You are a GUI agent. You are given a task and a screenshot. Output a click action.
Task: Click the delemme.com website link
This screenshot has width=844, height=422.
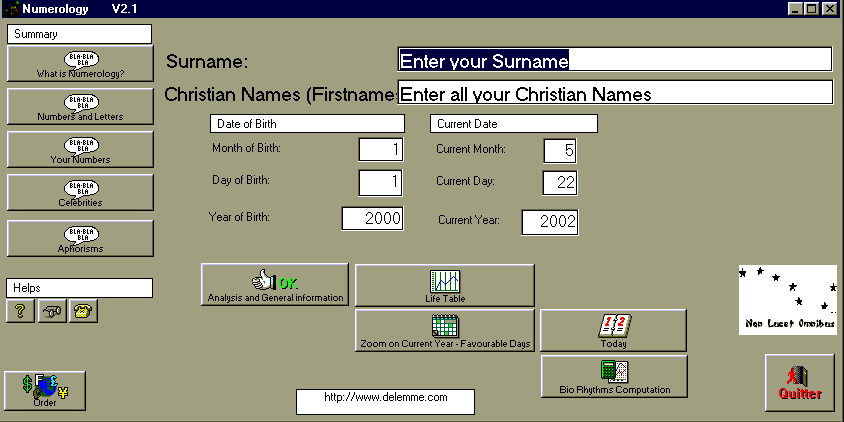click(x=385, y=399)
